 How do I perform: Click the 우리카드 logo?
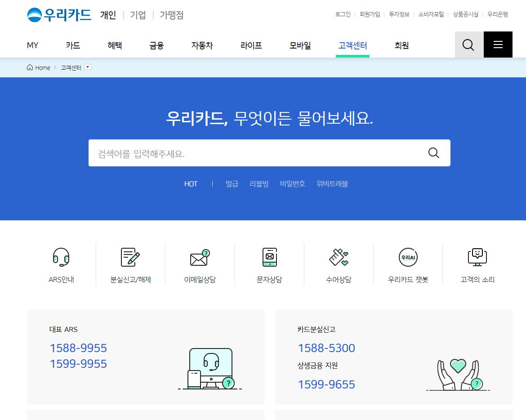[x=59, y=15]
